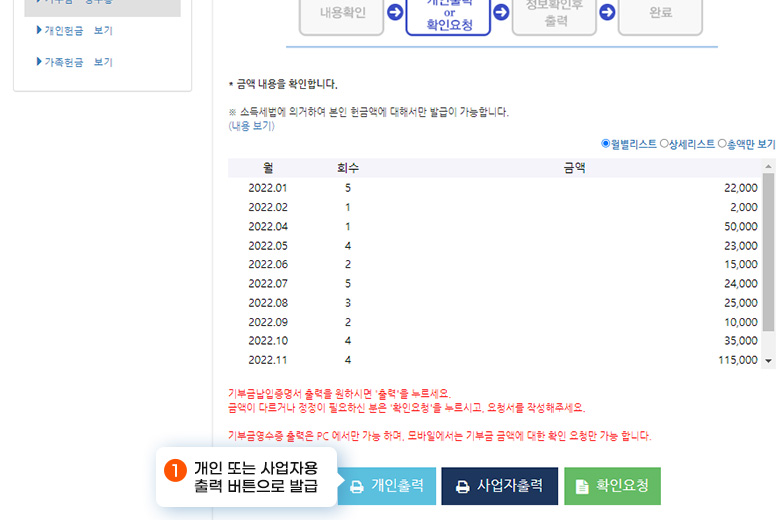This screenshot has height=520, width=780.
Task: Select the 2022.11 row in the table
Action: tap(500, 360)
